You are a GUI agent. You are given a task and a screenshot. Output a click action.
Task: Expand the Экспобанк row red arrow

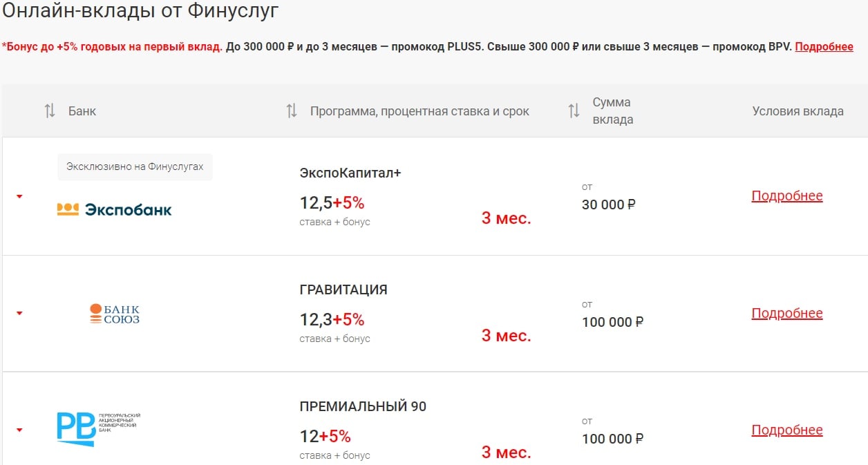(19, 196)
